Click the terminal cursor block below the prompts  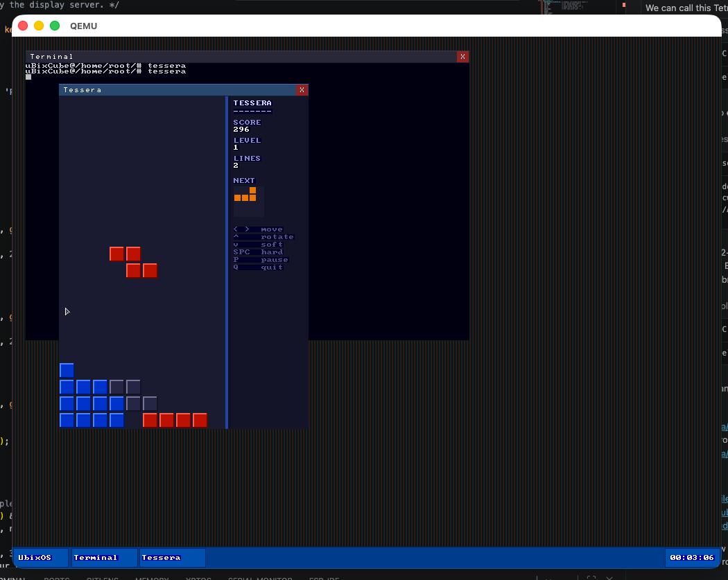28,77
